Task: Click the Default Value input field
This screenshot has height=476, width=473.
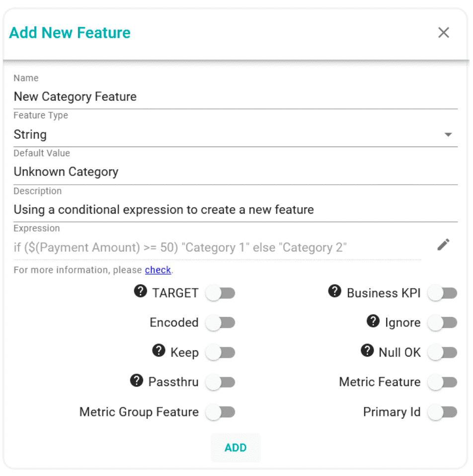Action: 236,172
